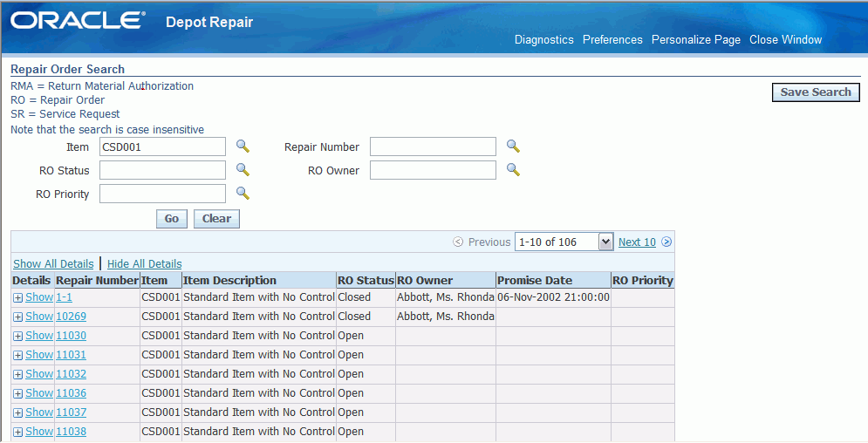Click the RO Status input field
Image resolution: width=868 pixels, height=443 pixels.
point(163,170)
